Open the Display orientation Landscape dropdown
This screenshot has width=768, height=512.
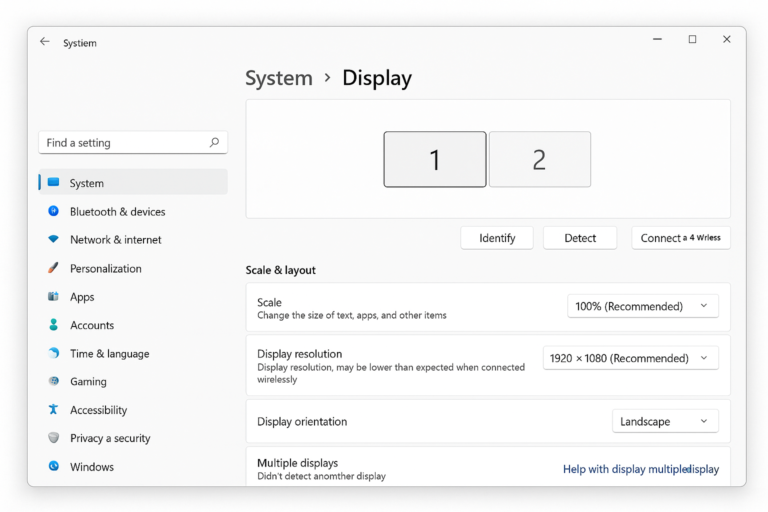[x=665, y=422]
